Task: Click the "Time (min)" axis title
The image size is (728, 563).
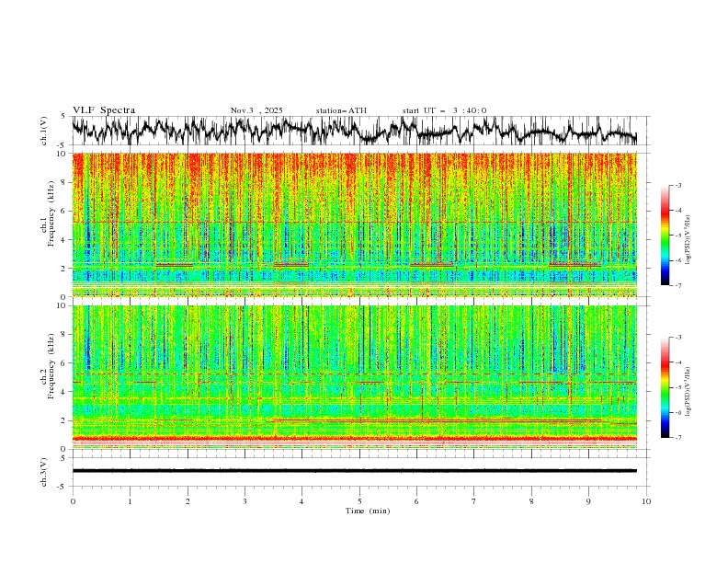Action: pyautogui.click(x=368, y=511)
